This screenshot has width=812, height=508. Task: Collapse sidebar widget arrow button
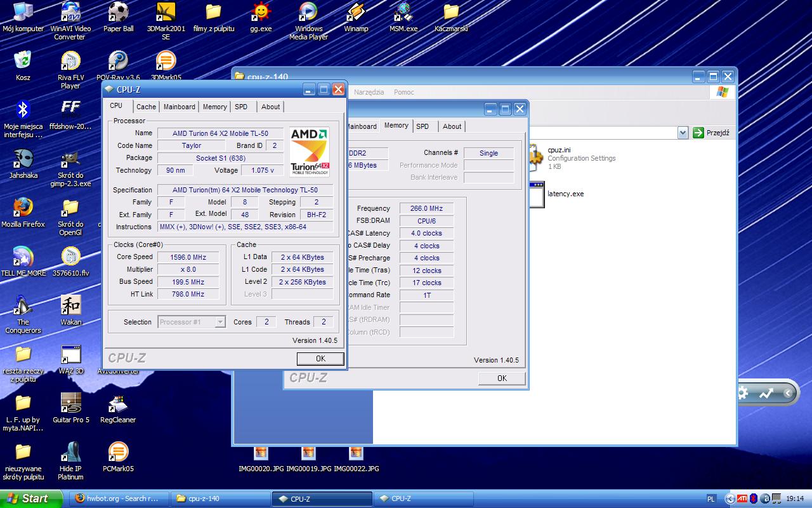[788, 393]
